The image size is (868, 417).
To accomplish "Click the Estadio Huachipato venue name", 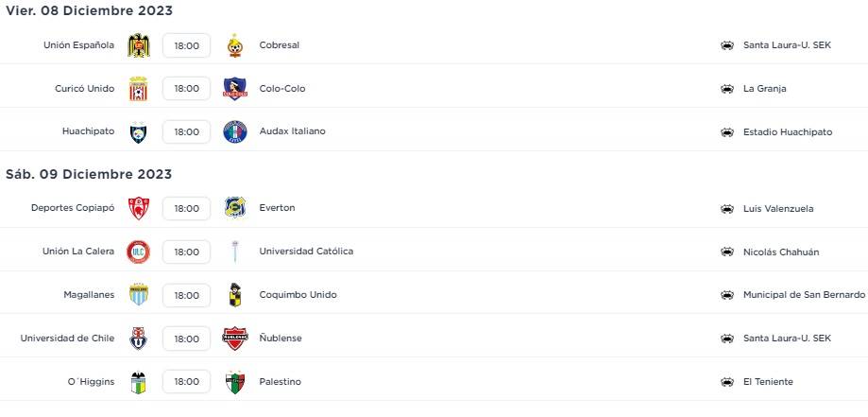I will (788, 132).
